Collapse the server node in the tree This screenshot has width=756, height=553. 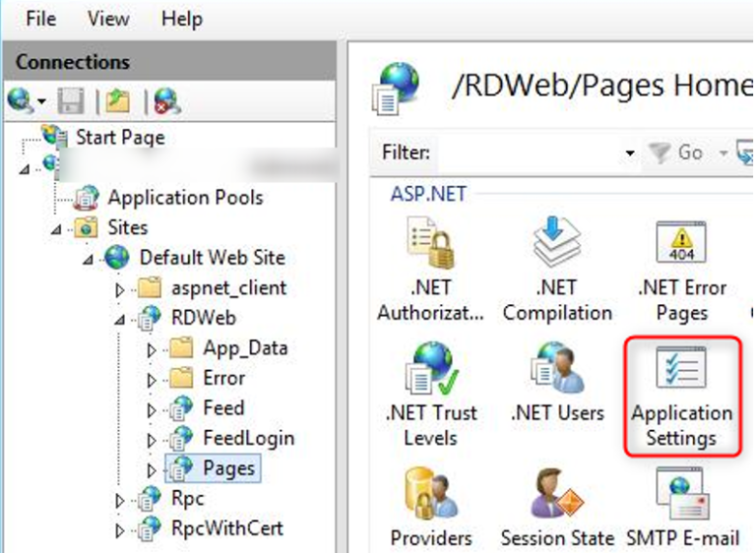pos(24,169)
